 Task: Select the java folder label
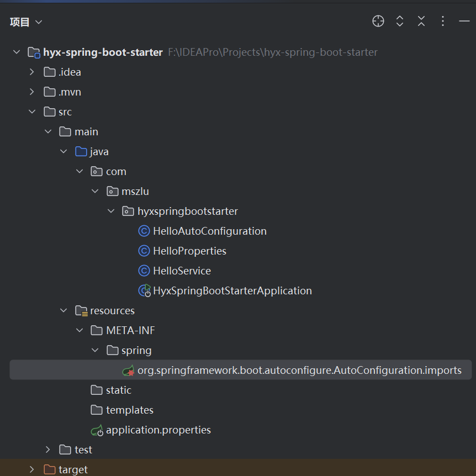tap(99, 151)
